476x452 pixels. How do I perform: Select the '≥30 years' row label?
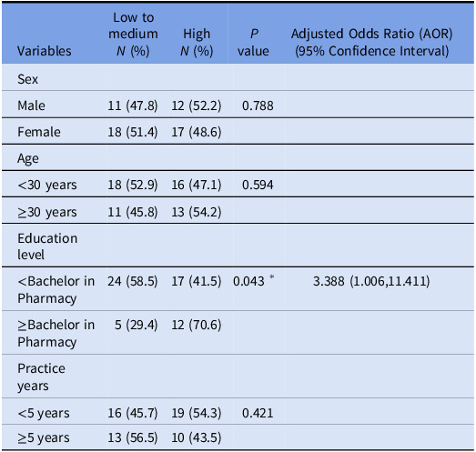coord(47,212)
